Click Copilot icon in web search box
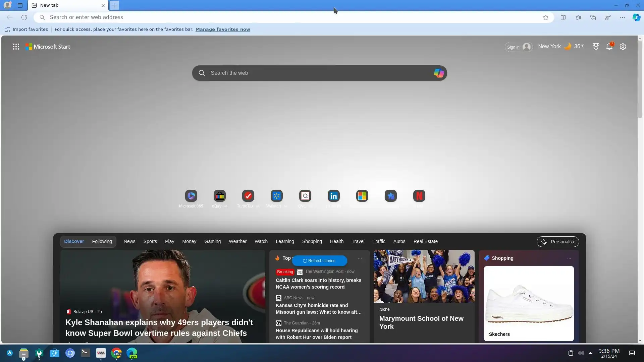Image resolution: width=644 pixels, height=362 pixels. click(438, 73)
